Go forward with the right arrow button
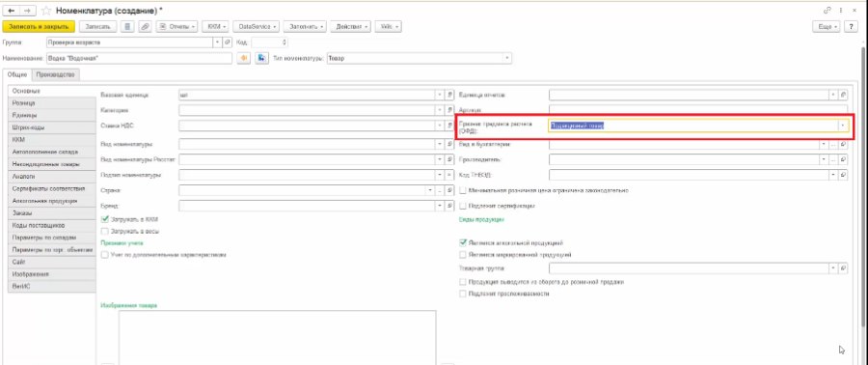 click(27, 11)
